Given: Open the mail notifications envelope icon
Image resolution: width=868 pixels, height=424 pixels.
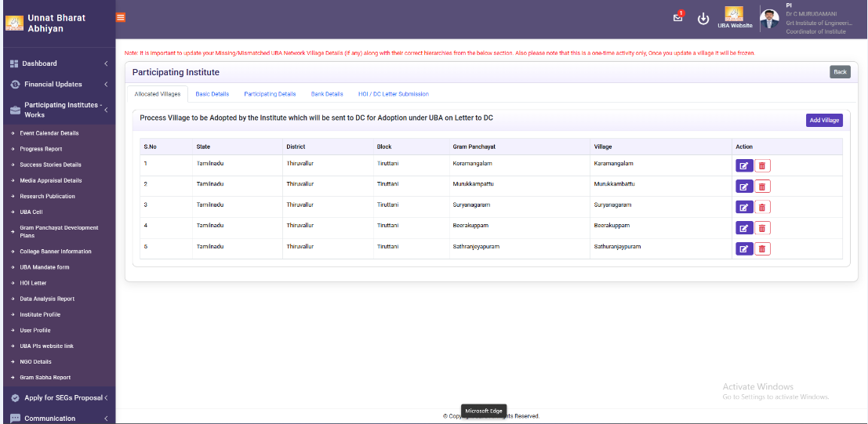Looking at the screenshot, I should (x=678, y=19).
